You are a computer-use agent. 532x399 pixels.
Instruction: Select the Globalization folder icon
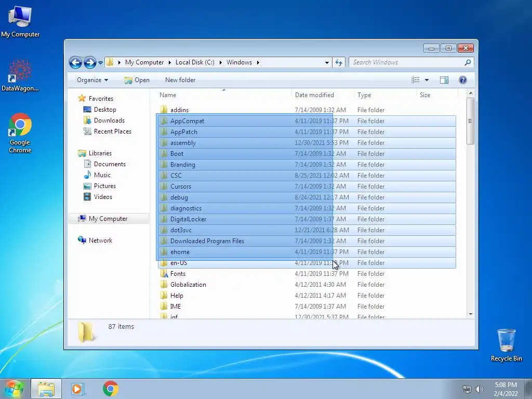coord(164,284)
